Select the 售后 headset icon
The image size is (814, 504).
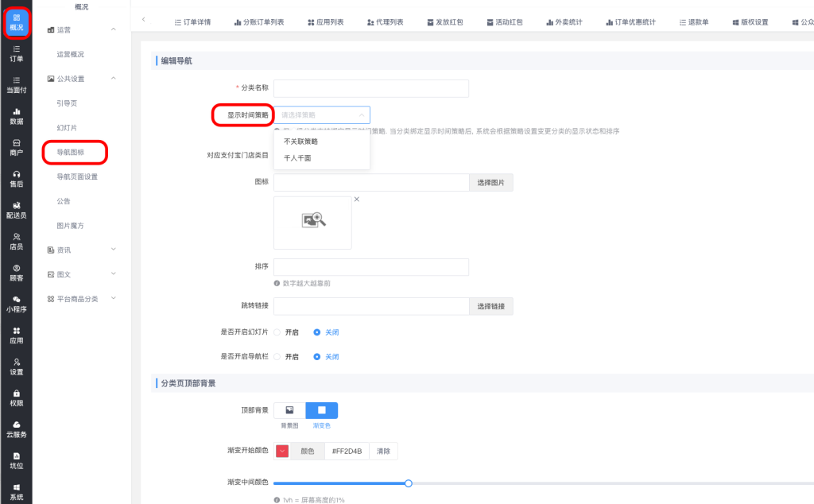[x=16, y=178]
